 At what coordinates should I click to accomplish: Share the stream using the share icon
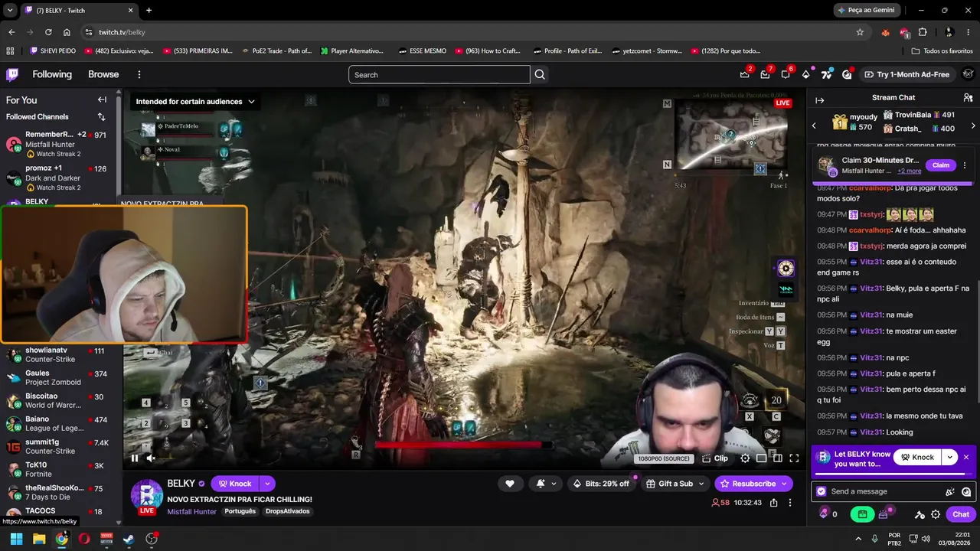tap(773, 503)
